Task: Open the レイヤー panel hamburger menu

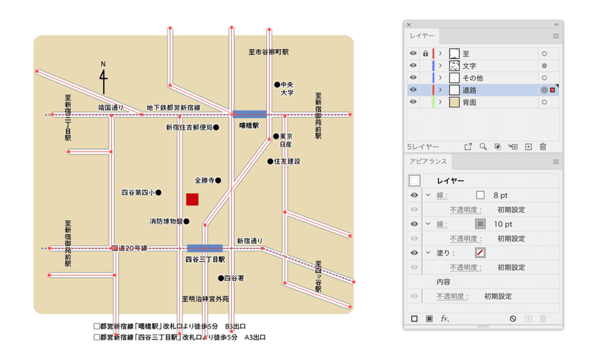Action: [555, 36]
